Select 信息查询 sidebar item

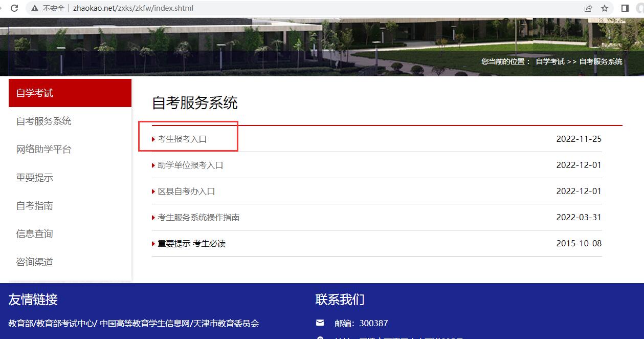[35, 234]
